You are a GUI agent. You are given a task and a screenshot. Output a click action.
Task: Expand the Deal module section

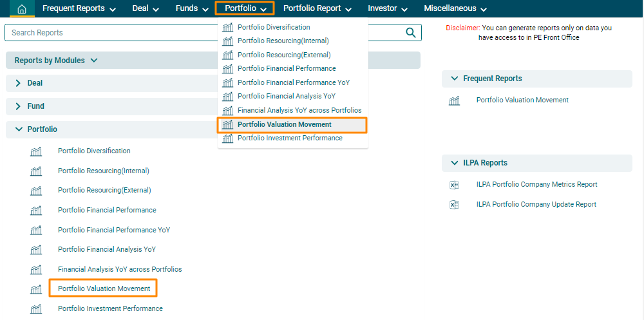(x=18, y=83)
